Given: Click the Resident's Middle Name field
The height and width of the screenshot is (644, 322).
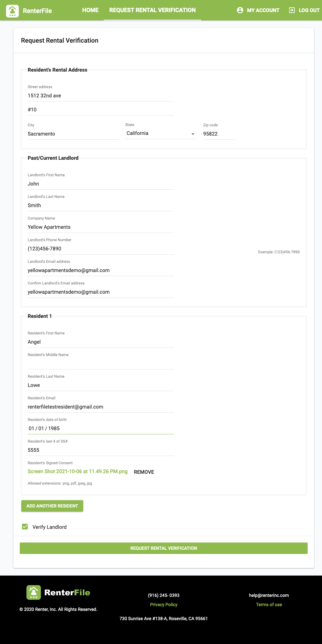Looking at the screenshot, I should click(101, 363).
